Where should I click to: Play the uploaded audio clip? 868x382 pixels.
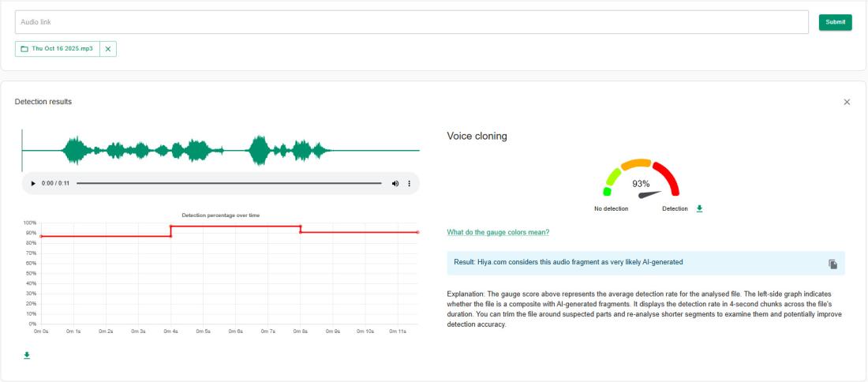click(x=33, y=183)
